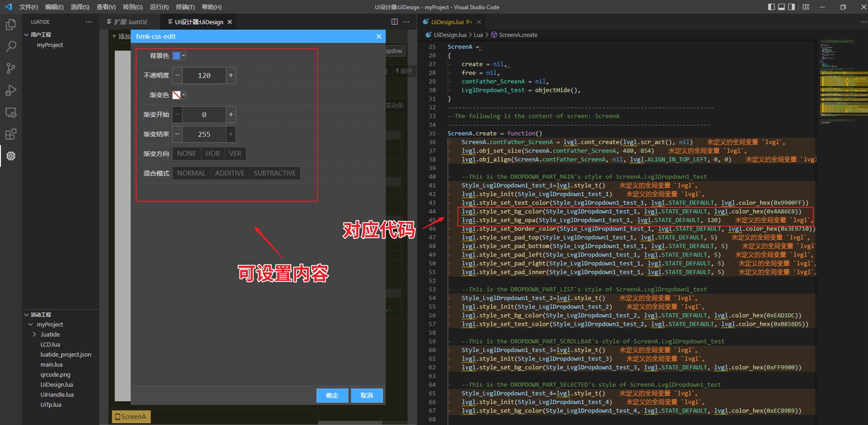The image size is (868, 425).
Task: Collapse the myProject folder in 活动工程
Action: click(31, 324)
